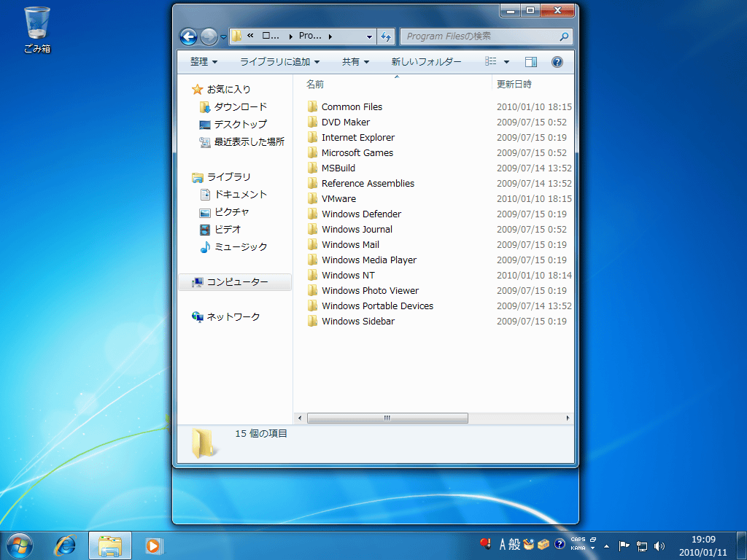Select the Windows Portable Devices folder

pyautogui.click(x=370, y=306)
